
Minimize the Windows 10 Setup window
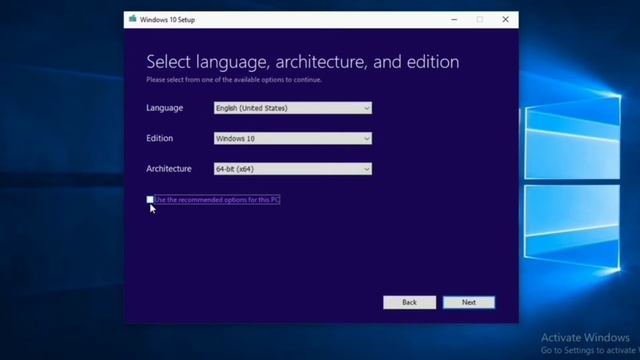(454, 20)
